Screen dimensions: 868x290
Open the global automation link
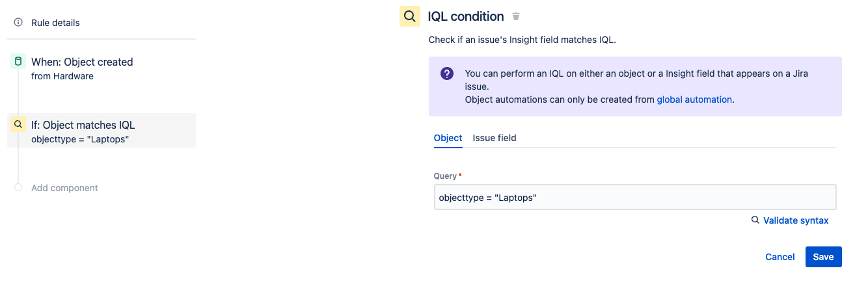point(694,99)
